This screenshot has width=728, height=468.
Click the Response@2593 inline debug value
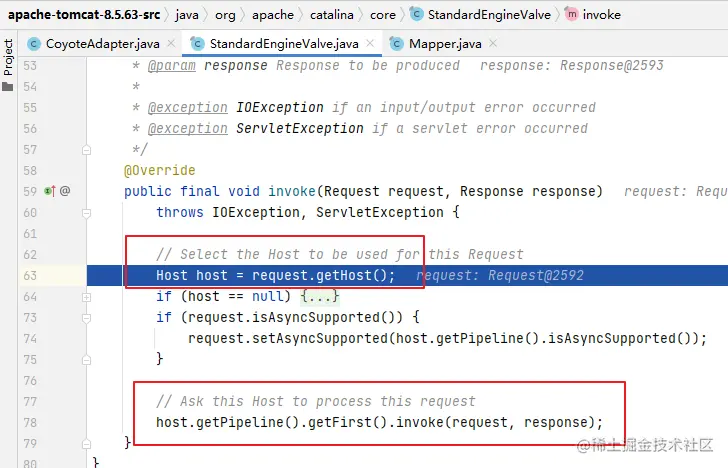click(611, 65)
